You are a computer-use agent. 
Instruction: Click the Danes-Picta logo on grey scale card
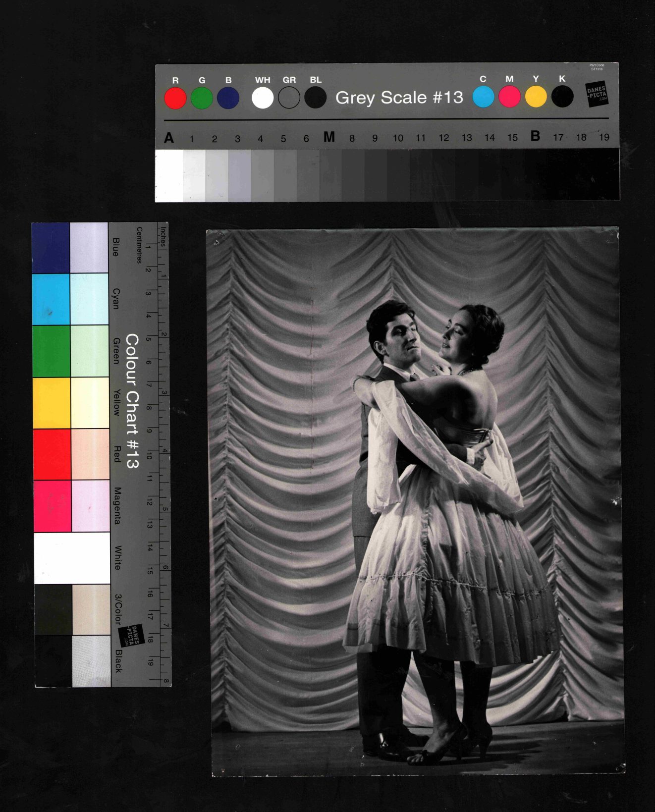[597, 94]
